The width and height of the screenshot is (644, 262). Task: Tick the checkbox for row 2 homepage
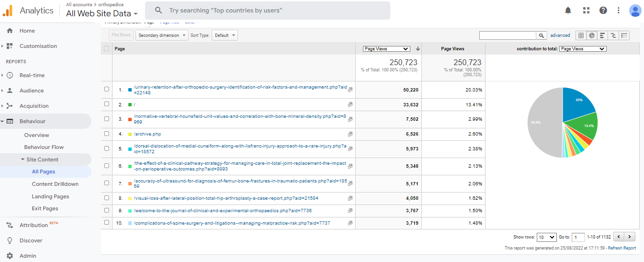[107, 104]
